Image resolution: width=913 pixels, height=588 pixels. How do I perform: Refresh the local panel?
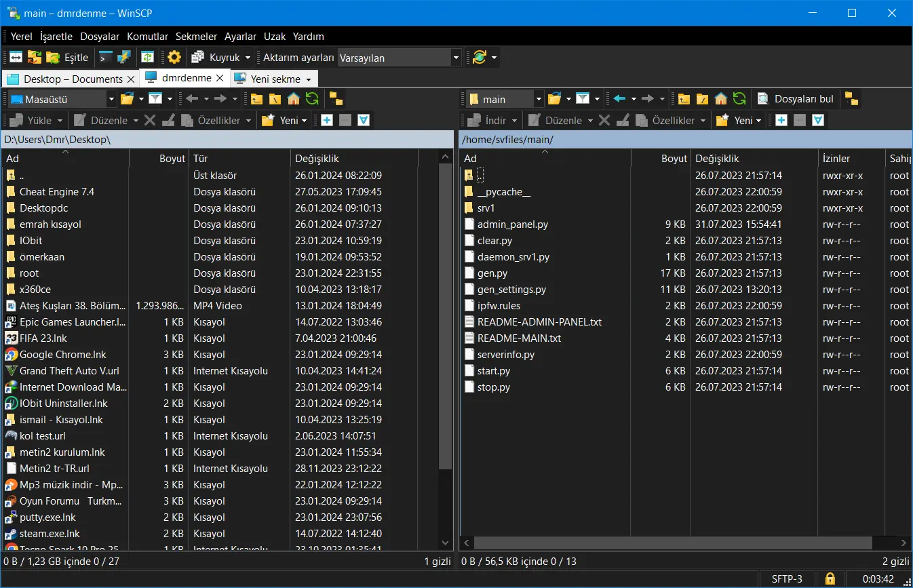coord(311,99)
